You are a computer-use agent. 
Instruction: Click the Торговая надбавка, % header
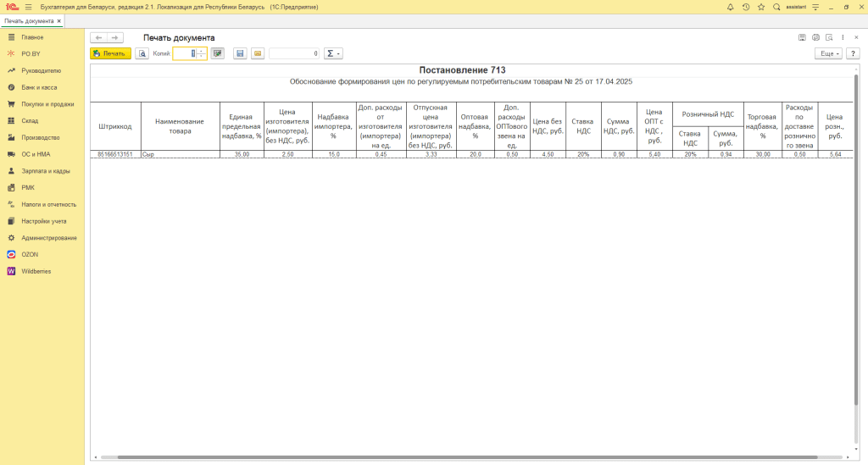(x=763, y=126)
